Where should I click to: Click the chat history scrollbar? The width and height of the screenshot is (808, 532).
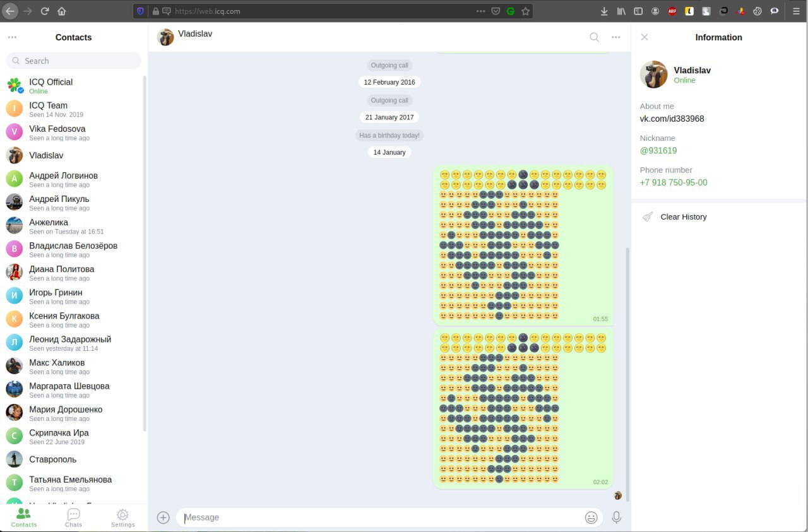(627, 366)
